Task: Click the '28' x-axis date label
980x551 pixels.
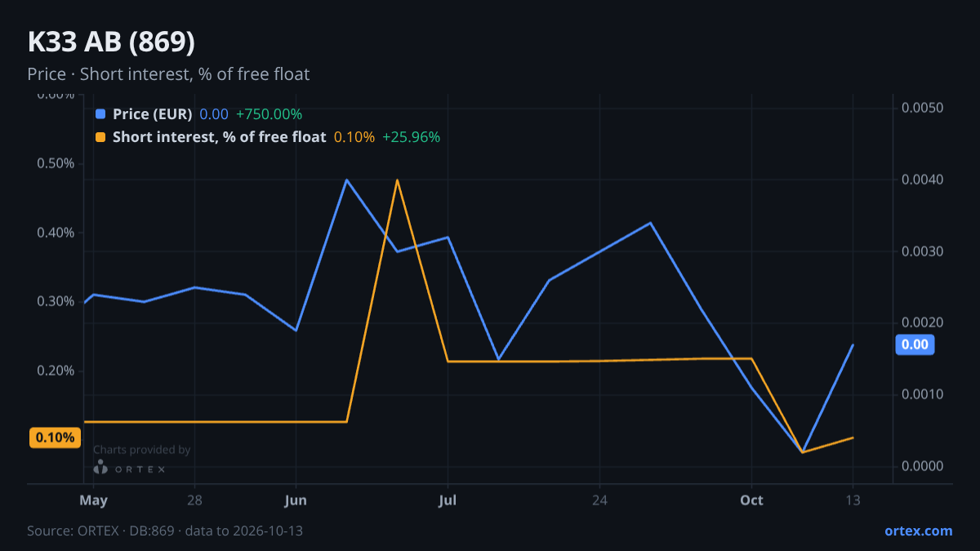Action: pos(194,500)
